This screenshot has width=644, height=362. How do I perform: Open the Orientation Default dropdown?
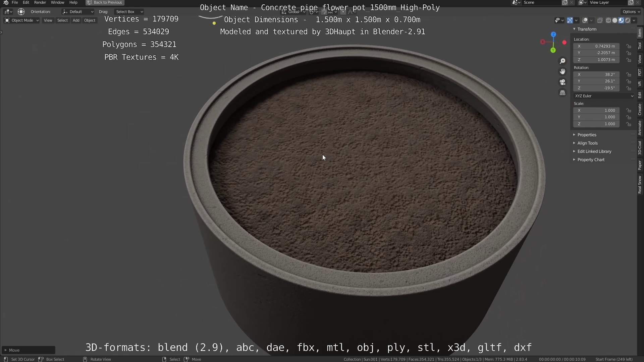point(78,12)
